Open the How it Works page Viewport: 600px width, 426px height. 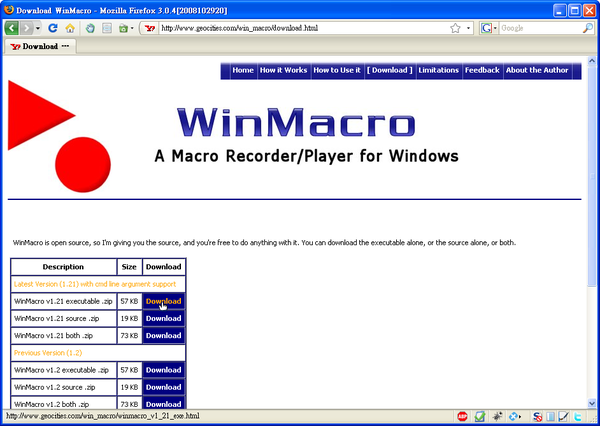pyautogui.click(x=284, y=70)
